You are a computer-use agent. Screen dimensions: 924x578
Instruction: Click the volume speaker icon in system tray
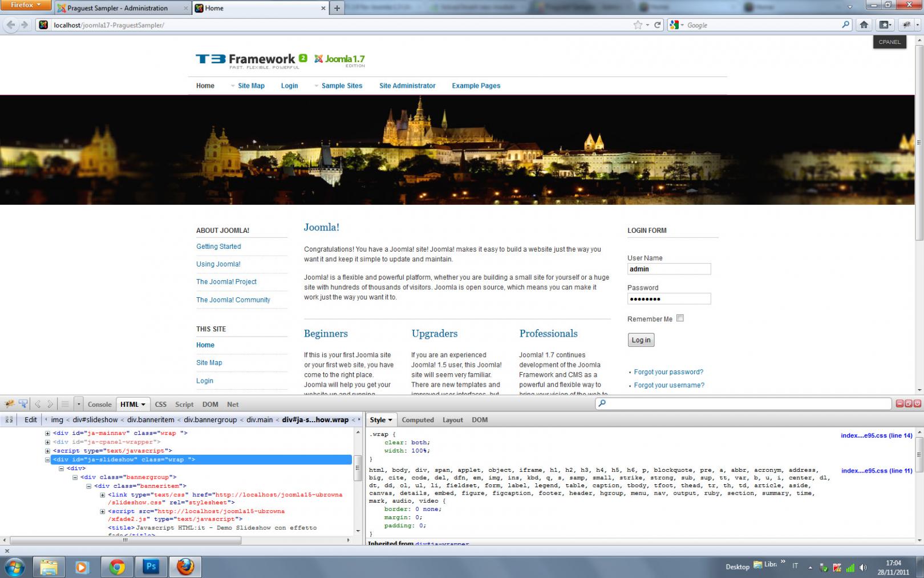point(863,568)
